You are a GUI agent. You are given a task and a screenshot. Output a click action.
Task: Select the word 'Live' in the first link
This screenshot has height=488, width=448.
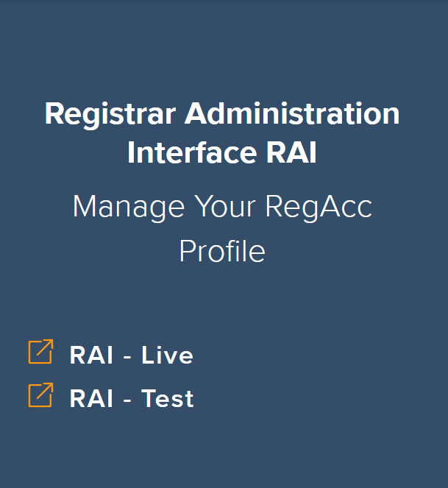click(x=167, y=356)
